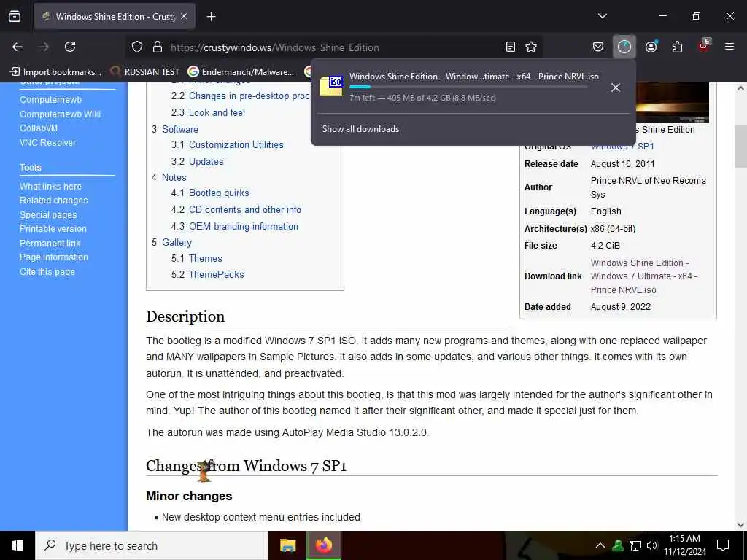Open Special pages link

point(48,215)
